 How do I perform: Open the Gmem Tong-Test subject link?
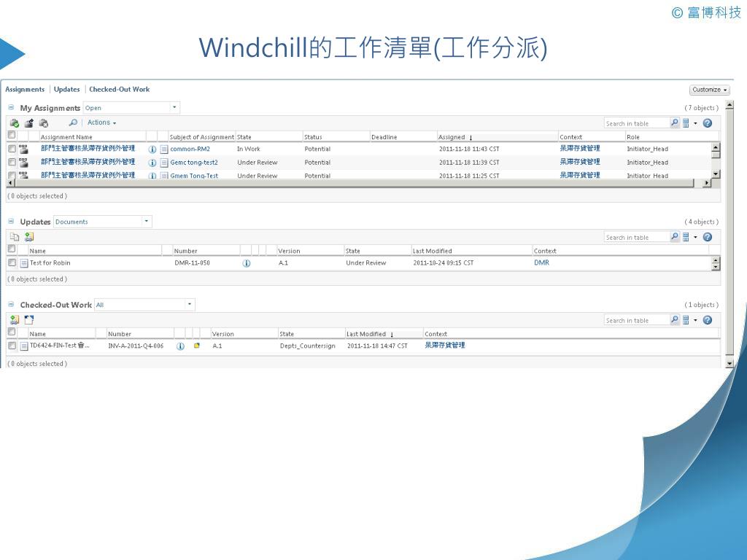click(194, 176)
